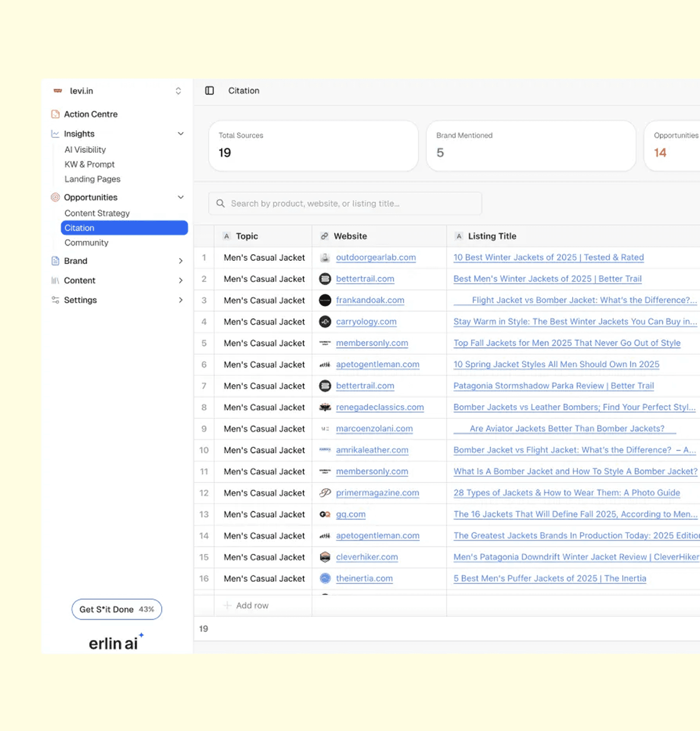Viewport: 700px width, 731px height.
Task: Expand the Brand section chevron
Action: (181, 261)
